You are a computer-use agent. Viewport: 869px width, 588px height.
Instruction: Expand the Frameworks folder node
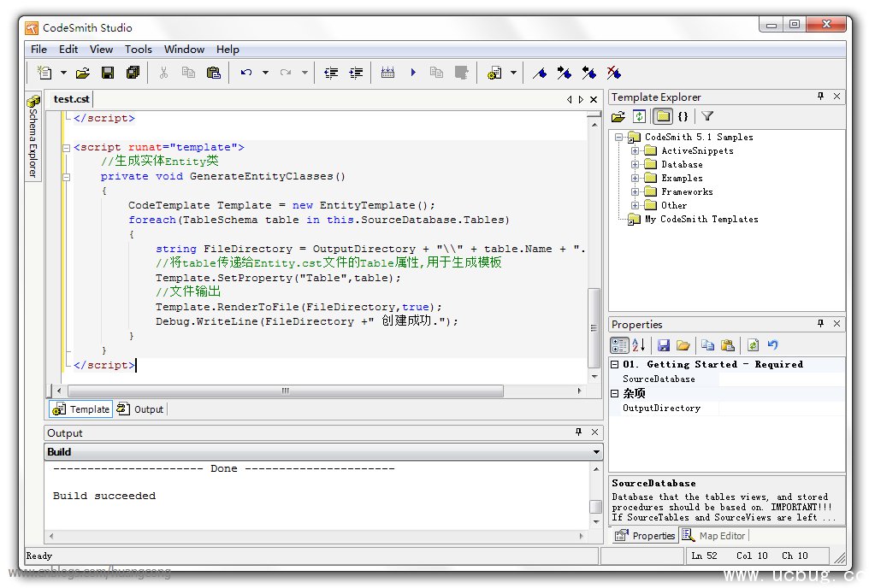coord(635,191)
